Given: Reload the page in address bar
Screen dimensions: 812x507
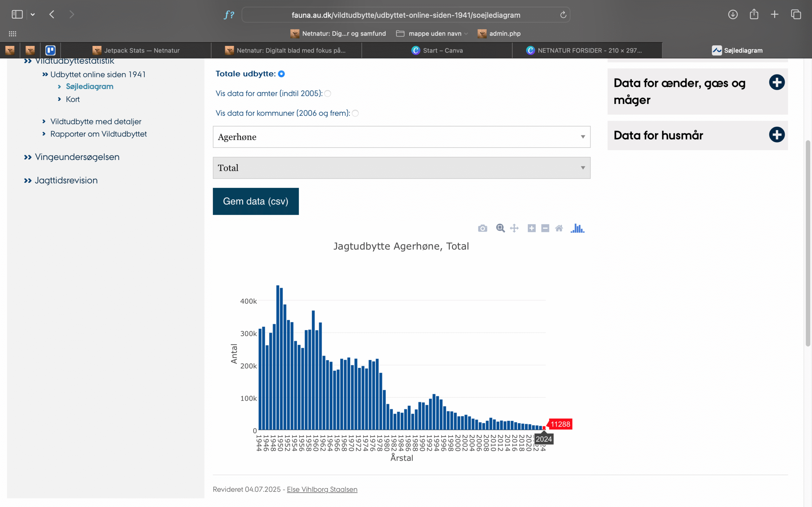Looking at the screenshot, I should pyautogui.click(x=563, y=15).
